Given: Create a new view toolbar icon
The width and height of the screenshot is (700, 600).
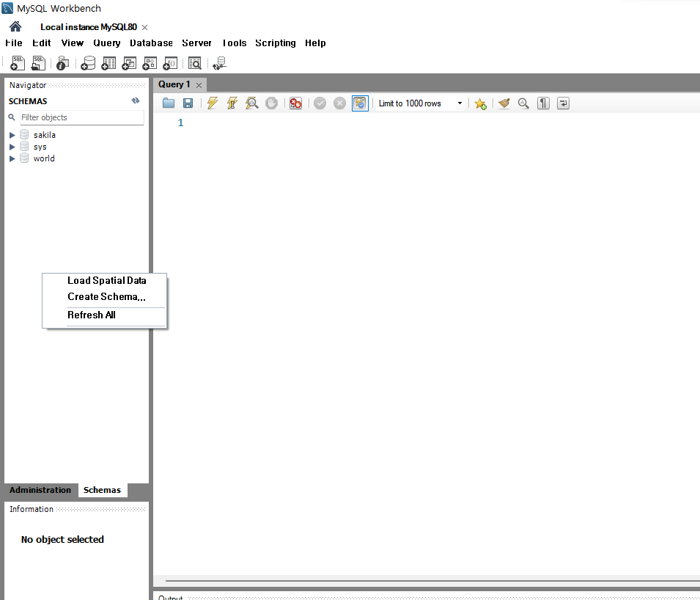Looking at the screenshot, I should click(x=129, y=63).
